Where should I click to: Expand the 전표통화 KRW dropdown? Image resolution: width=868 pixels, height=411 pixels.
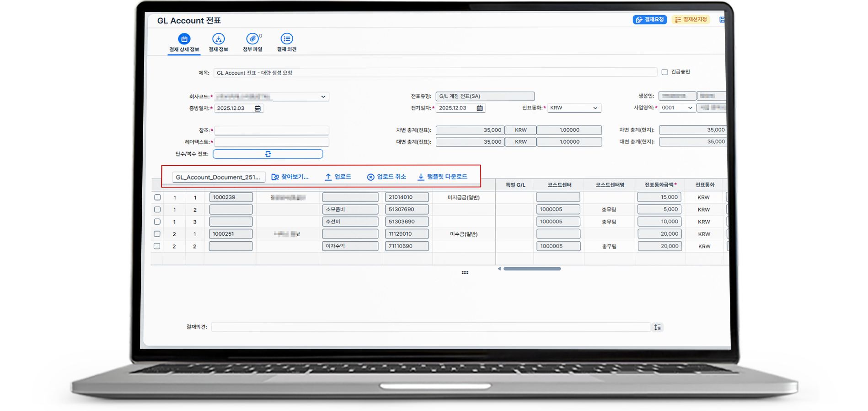[595, 108]
